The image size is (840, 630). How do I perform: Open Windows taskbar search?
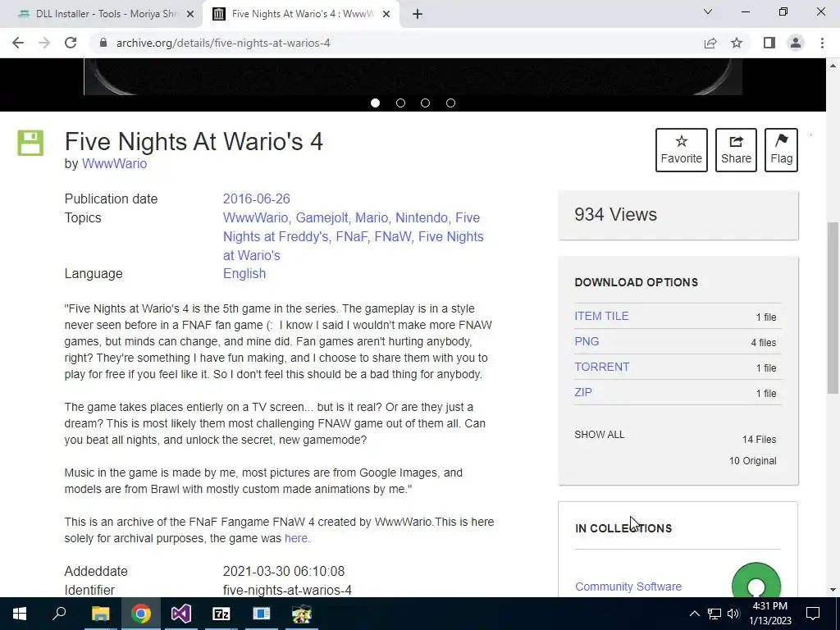click(x=59, y=614)
